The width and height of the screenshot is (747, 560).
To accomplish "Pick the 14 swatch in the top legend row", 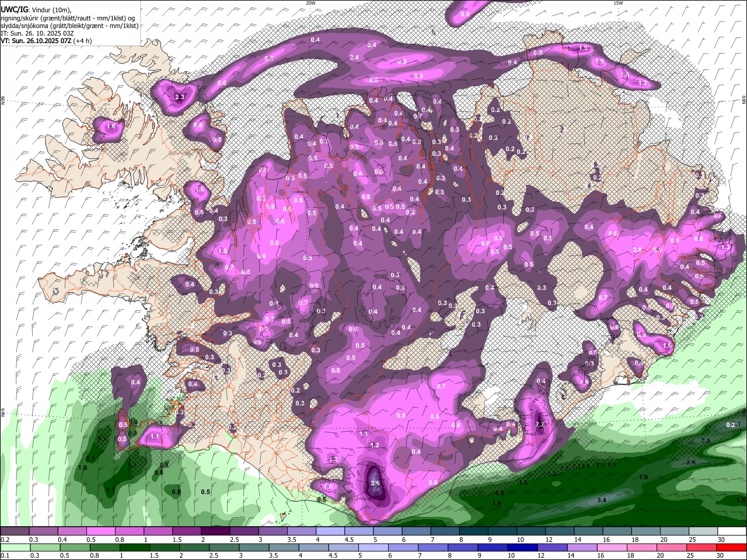I will (589, 531).
